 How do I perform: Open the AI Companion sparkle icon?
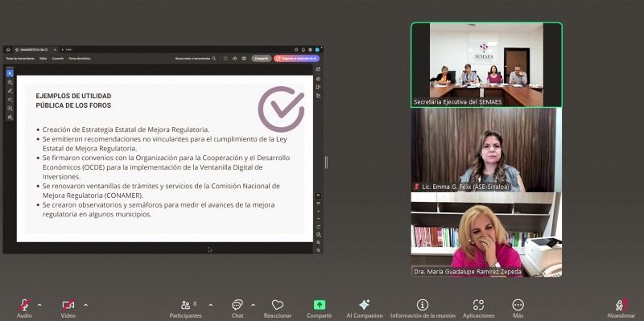coord(365,305)
